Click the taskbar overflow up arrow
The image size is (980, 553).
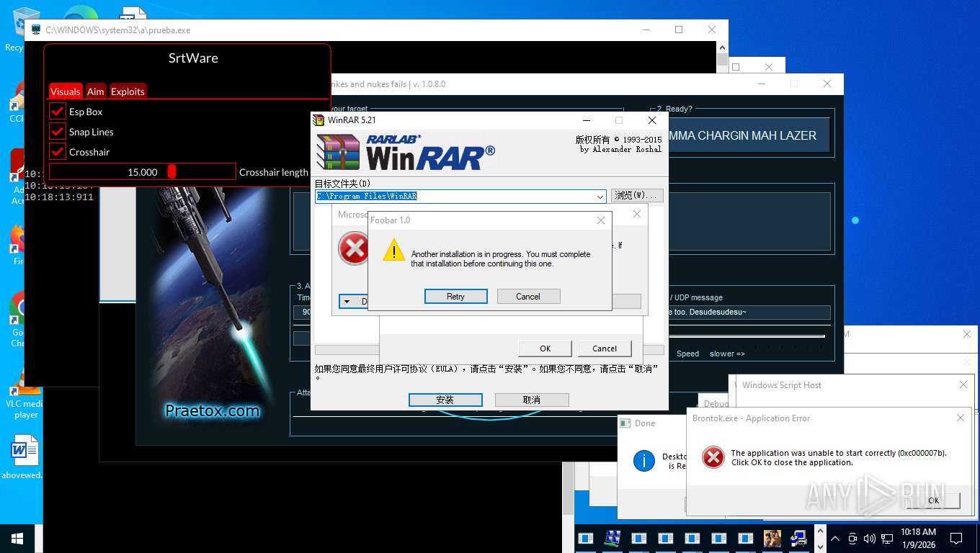pyautogui.click(x=819, y=531)
